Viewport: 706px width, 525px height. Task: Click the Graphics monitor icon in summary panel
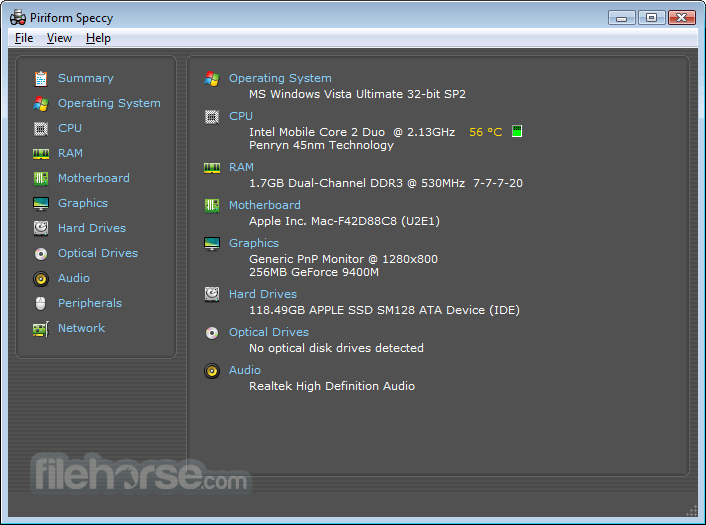click(x=212, y=244)
